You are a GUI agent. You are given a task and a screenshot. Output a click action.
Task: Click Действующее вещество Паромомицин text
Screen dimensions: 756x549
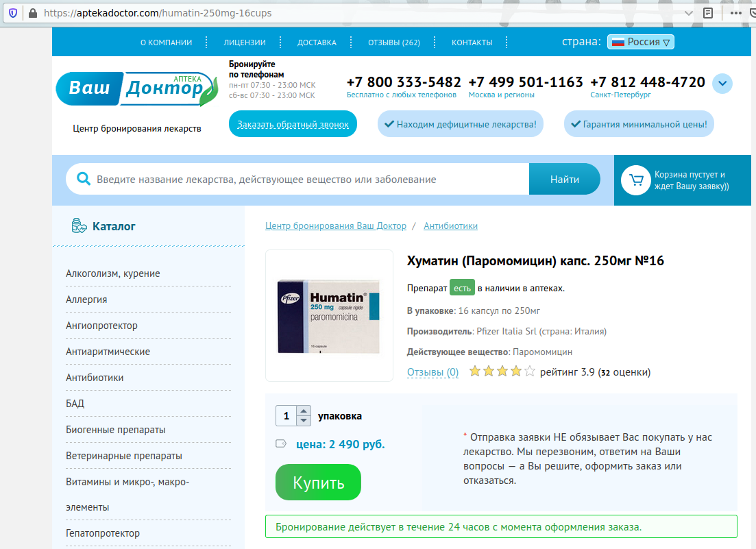489,352
